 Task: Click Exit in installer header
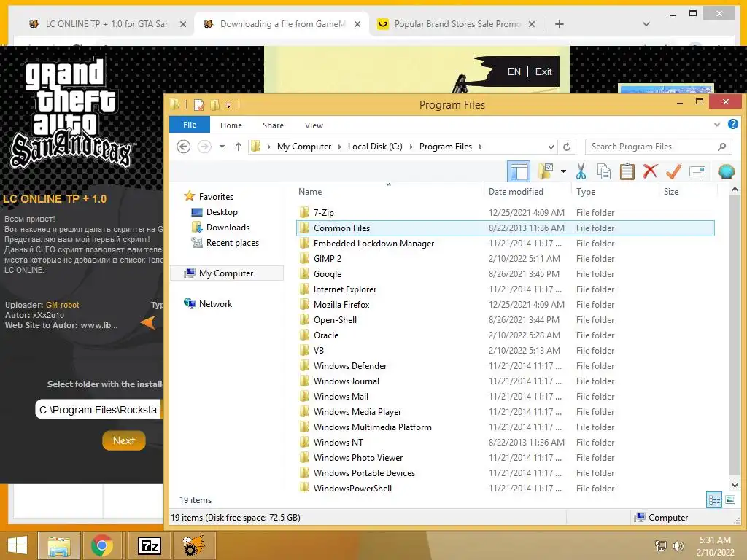coord(543,71)
